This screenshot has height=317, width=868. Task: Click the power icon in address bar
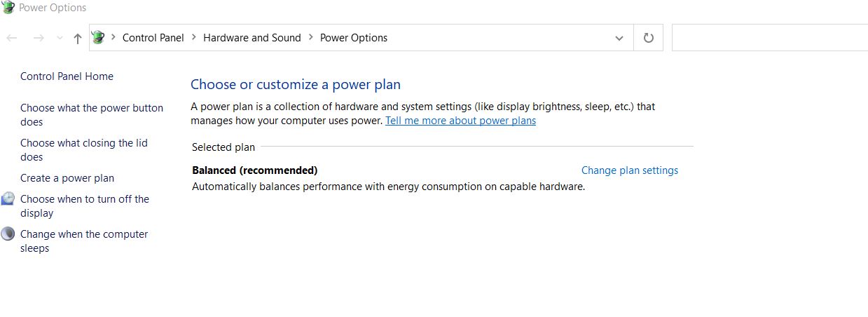click(99, 38)
